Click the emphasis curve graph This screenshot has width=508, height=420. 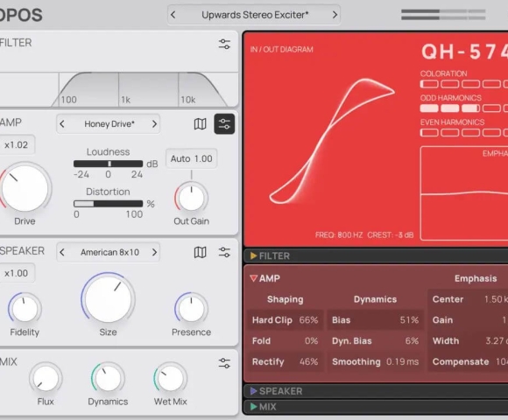point(464,193)
